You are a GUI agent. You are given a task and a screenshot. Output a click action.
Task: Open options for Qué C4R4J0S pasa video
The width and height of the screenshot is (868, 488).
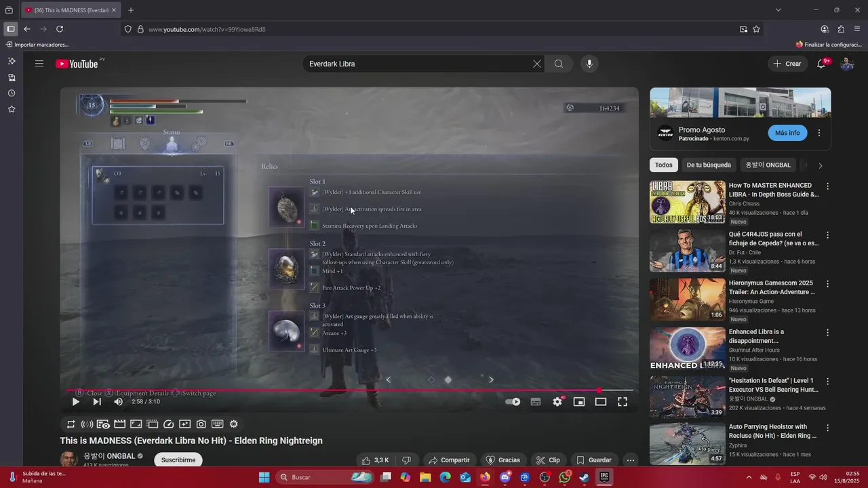827,235
